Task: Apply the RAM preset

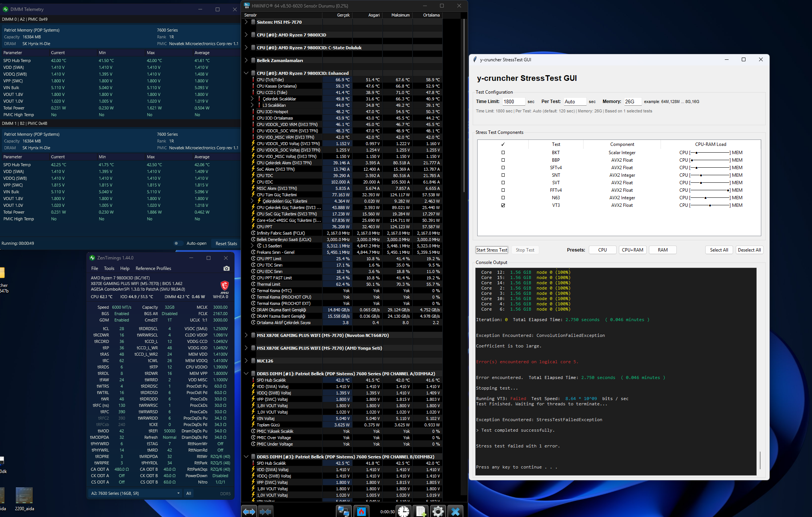Action: 663,250
